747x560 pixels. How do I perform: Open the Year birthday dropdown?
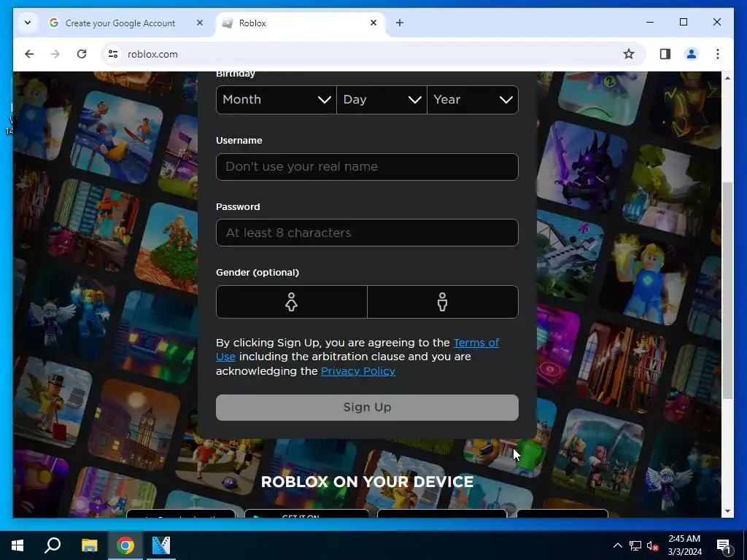pos(473,99)
